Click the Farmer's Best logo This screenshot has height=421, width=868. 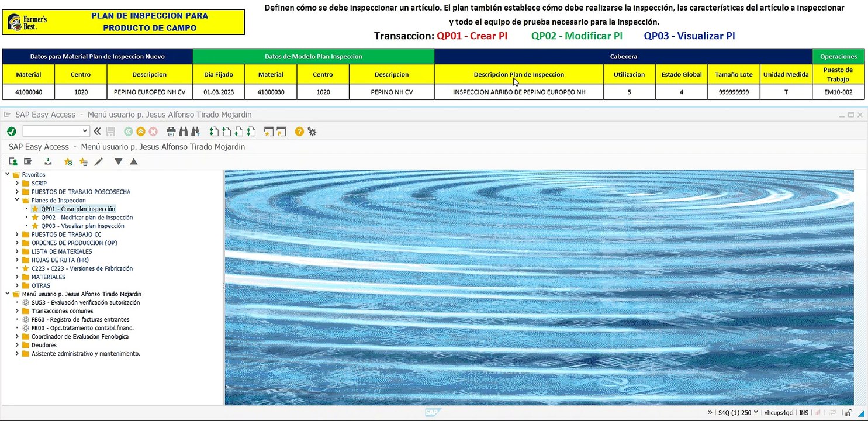pyautogui.click(x=27, y=22)
